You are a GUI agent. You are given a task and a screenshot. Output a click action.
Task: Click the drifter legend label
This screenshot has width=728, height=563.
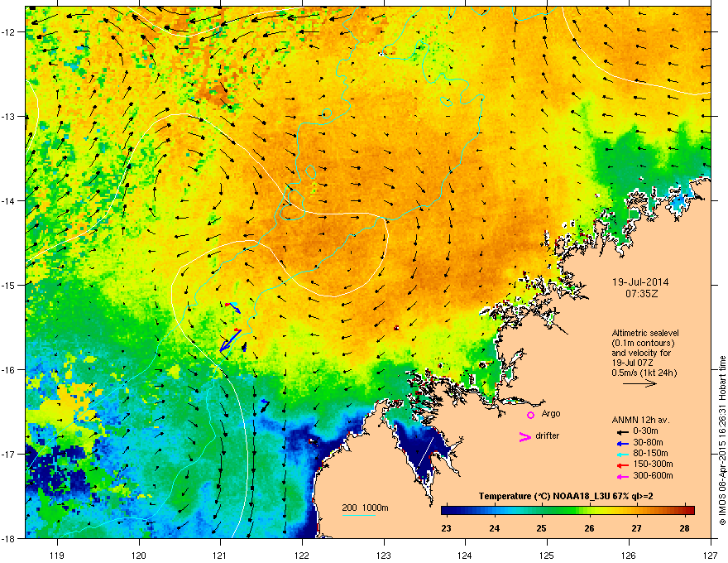(548, 435)
